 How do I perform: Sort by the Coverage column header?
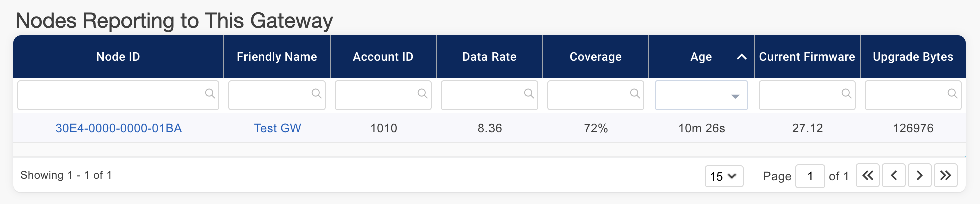point(595,57)
